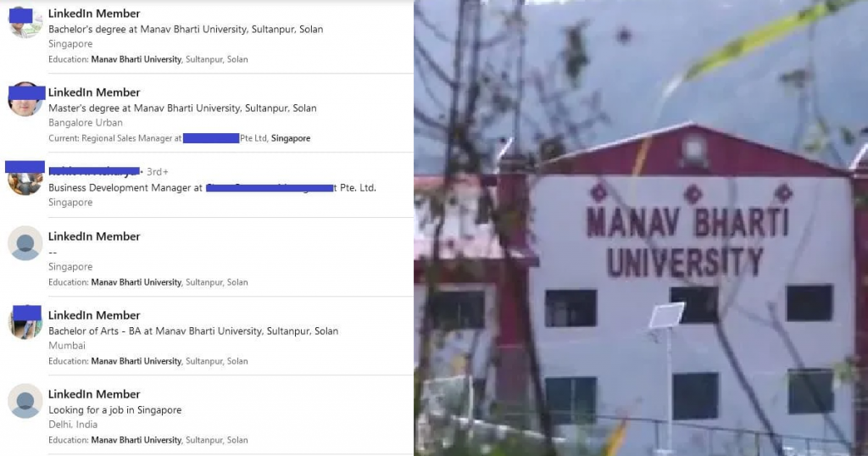This screenshot has height=456, width=868.
Task: Click the 'Looking for a job in Singapore' headline
Action: pos(114,410)
